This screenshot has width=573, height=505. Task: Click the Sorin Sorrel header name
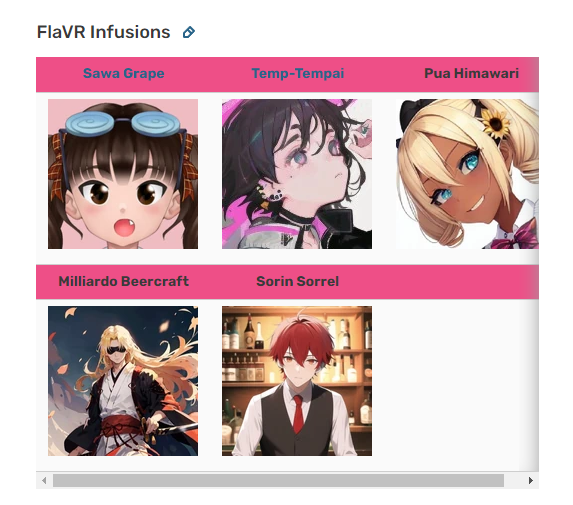(297, 281)
